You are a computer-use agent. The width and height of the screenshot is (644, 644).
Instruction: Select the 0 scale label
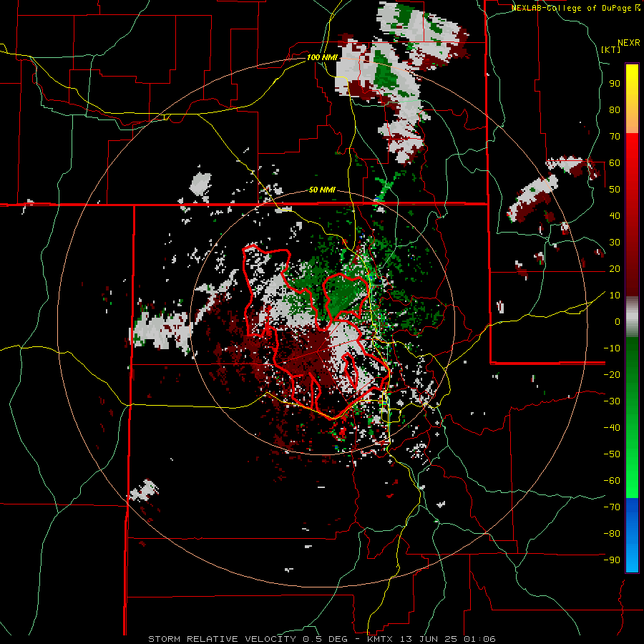click(x=618, y=321)
